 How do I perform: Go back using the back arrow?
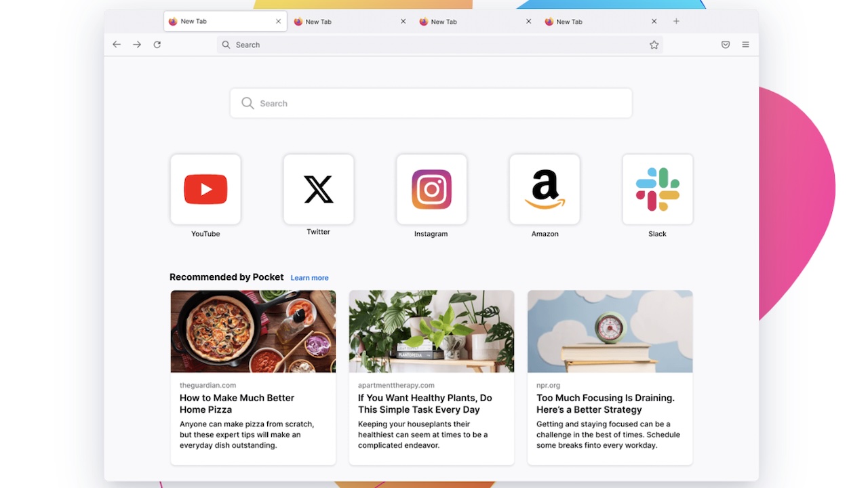(x=117, y=45)
